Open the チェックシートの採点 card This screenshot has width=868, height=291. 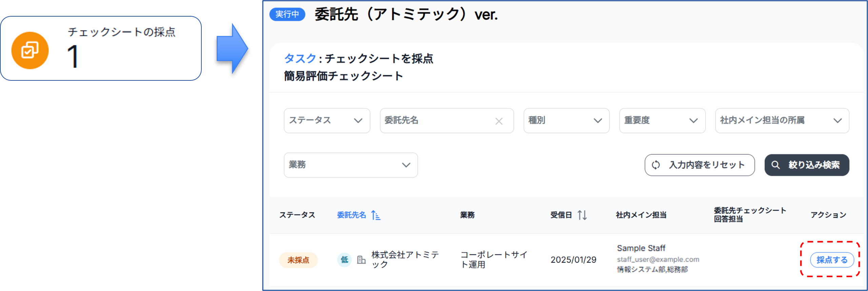(101, 48)
